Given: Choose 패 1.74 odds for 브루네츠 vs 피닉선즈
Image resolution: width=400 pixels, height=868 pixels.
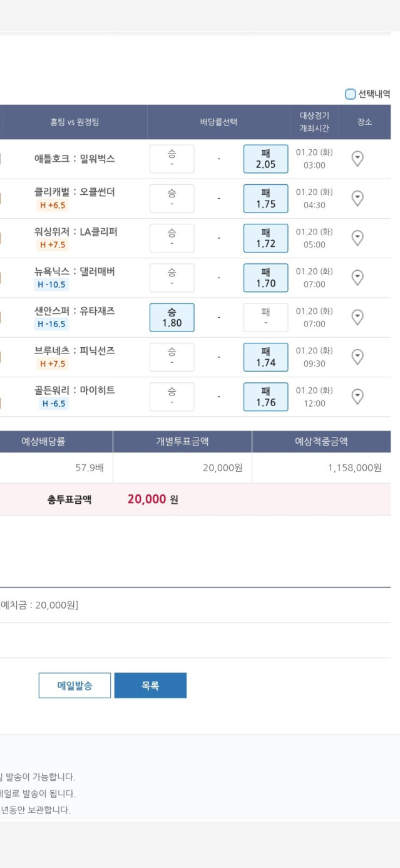Looking at the screenshot, I should coord(265,357).
